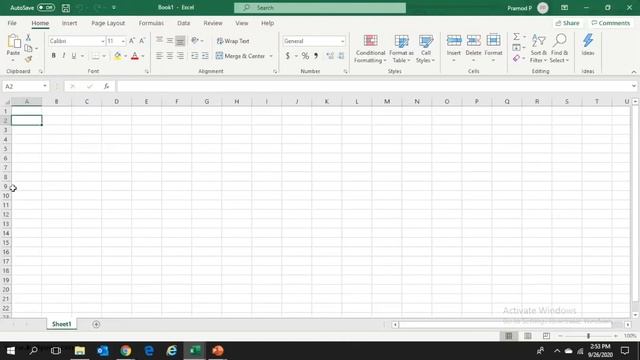Viewport: 640px width, 360px height.
Task: Toggle Middle Align
Action: [x=170, y=40]
